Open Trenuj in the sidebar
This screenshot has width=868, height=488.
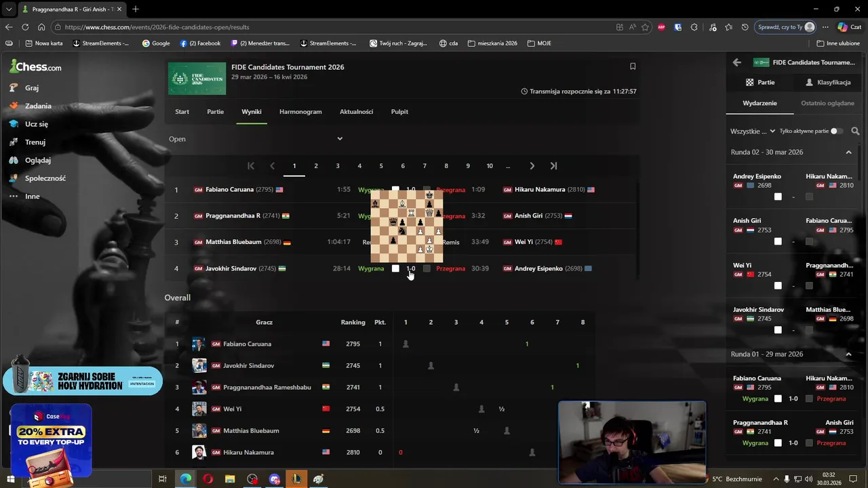26,142
